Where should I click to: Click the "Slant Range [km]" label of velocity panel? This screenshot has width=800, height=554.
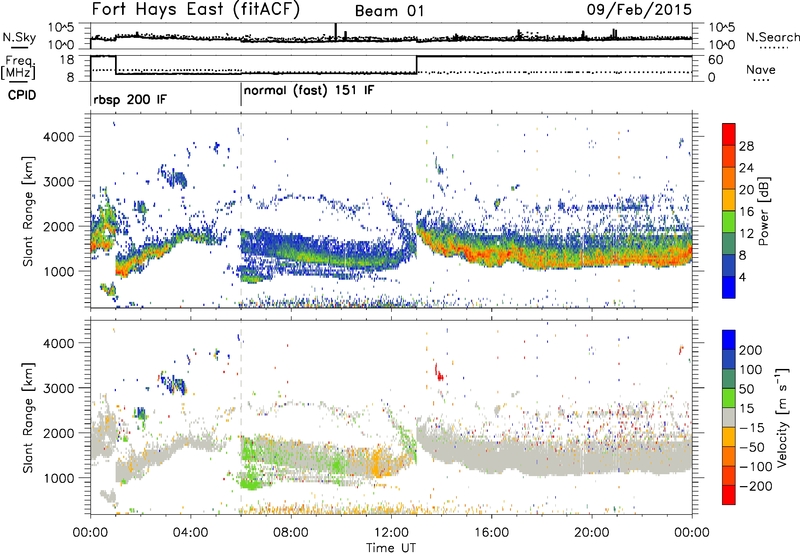pyautogui.click(x=28, y=417)
